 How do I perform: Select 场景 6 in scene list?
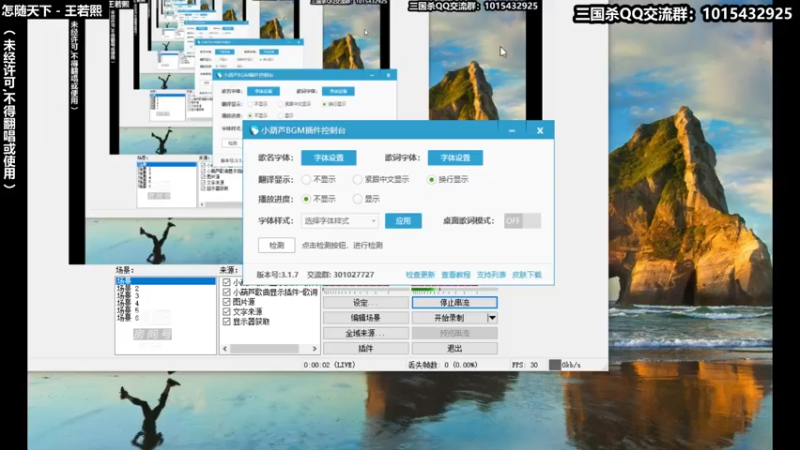click(x=165, y=317)
